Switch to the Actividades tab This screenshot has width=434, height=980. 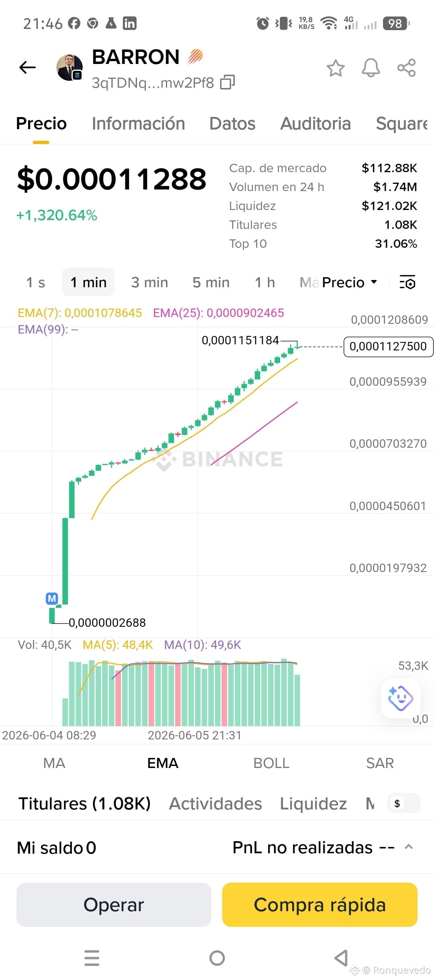pos(215,803)
